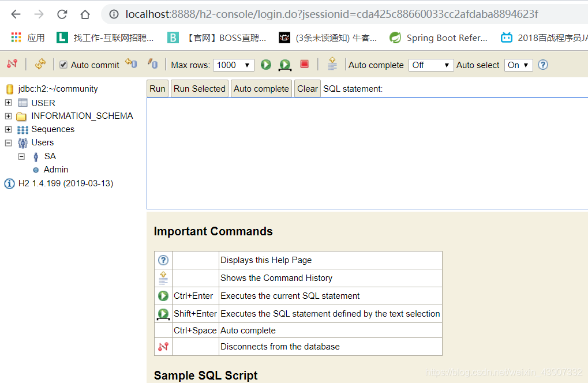Image resolution: width=588 pixels, height=383 pixels.
Task: Open Spring Boot Refer... bookmark
Action: click(x=439, y=37)
